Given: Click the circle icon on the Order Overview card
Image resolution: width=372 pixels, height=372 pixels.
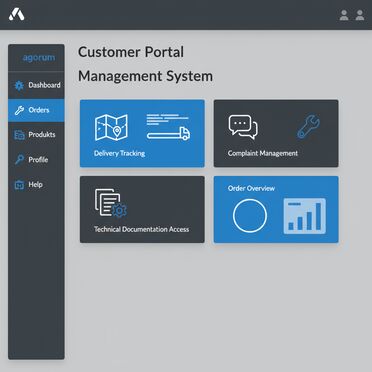Looking at the screenshot, I should pos(250,216).
